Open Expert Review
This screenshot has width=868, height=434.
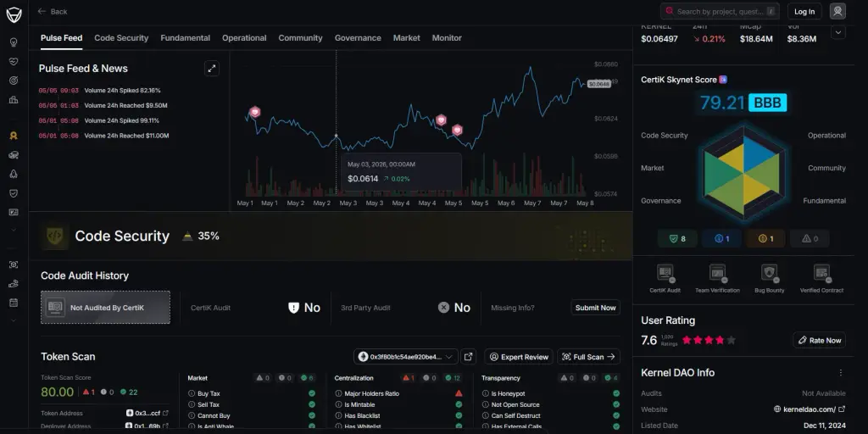pyautogui.click(x=519, y=357)
